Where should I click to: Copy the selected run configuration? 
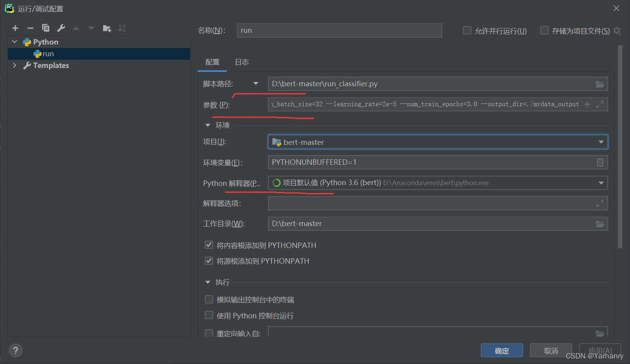pyautogui.click(x=46, y=28)
